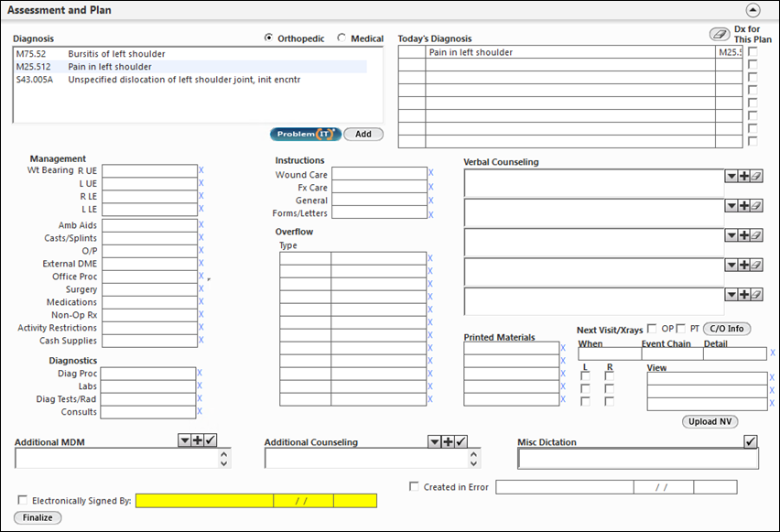Toggle the OP checkbox
Screen dimensions: 780x532
tap(652, 329)
